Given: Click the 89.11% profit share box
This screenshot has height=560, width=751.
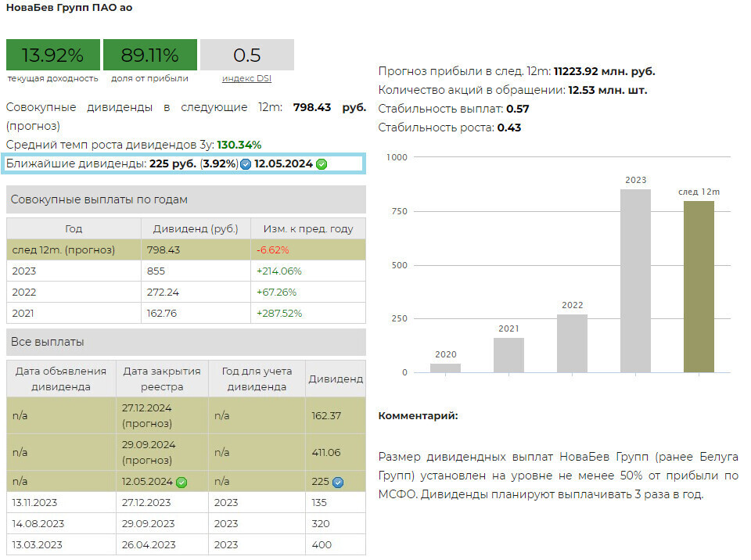Looking at the screenshot, I should [x=149, y=55].
